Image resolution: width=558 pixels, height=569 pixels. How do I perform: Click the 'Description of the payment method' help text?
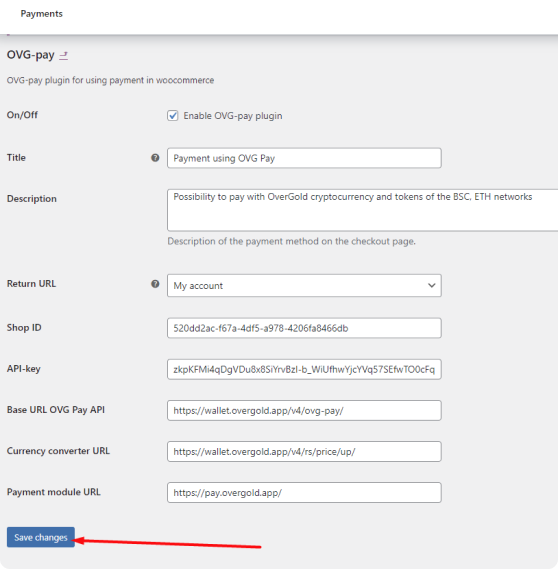[x=291, y=241]
